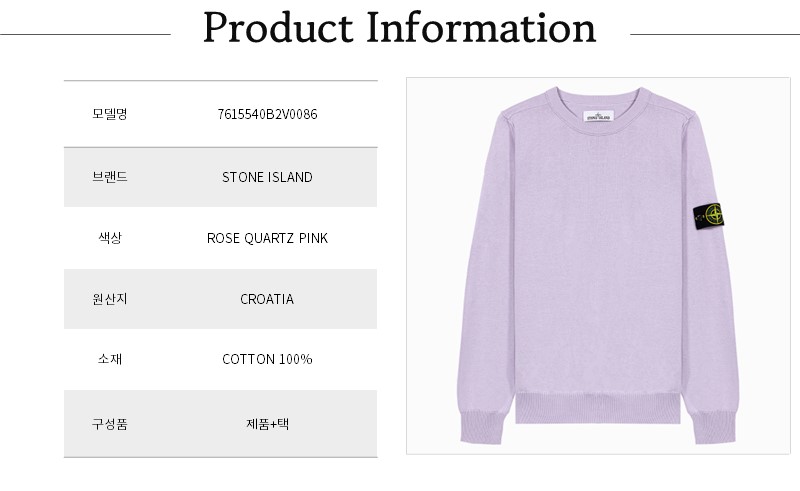This screenshot has height=491, width=800.
Task: Click the "Product Information" heading
Action: [399, 30]
